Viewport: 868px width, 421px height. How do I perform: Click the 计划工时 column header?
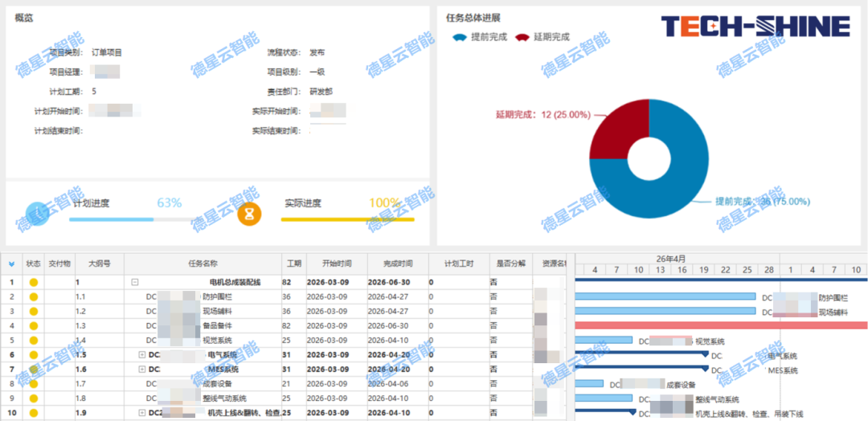pos(459,264)
